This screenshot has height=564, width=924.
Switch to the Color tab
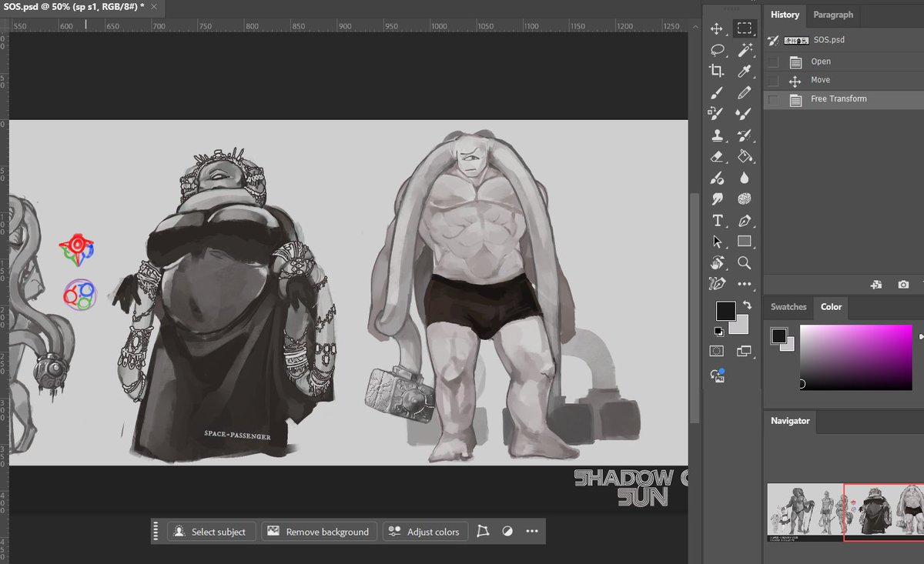pyautogui.click(x=831, y=307)
